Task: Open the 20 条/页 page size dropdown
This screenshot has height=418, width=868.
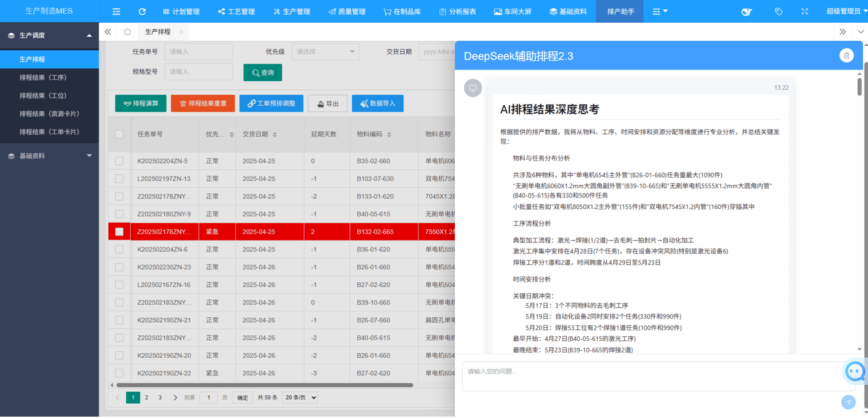Action: [x=300, y=398]
